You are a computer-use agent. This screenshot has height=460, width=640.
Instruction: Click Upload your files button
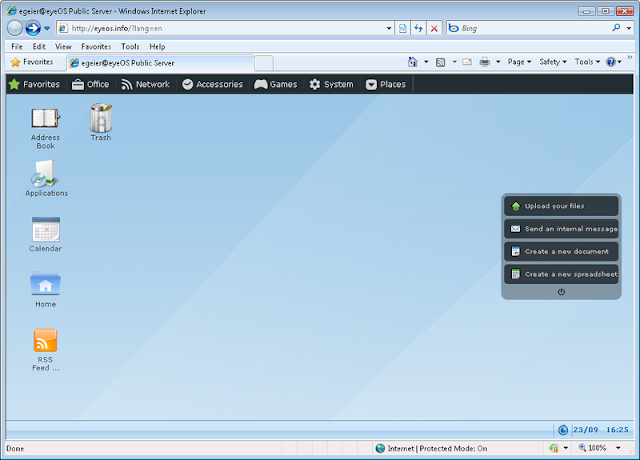click(561, 206)
